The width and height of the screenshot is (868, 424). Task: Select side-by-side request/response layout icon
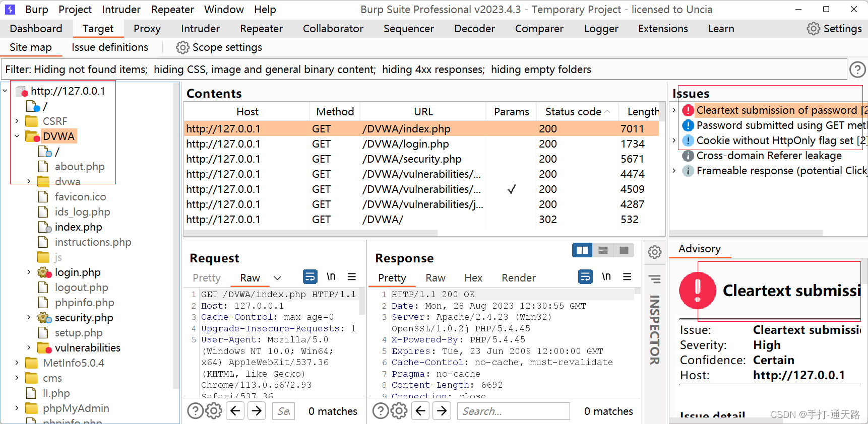(x=582, y=250)
